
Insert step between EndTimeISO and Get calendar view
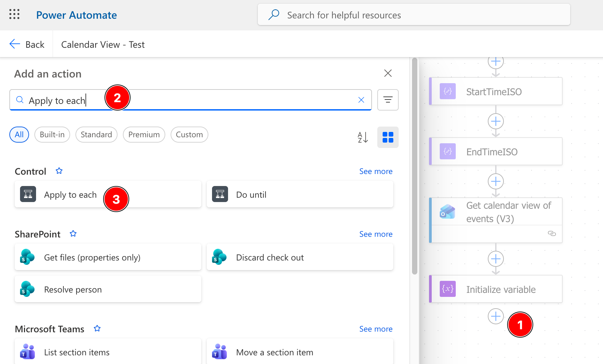pyautogui.click(x=496, y=181)
